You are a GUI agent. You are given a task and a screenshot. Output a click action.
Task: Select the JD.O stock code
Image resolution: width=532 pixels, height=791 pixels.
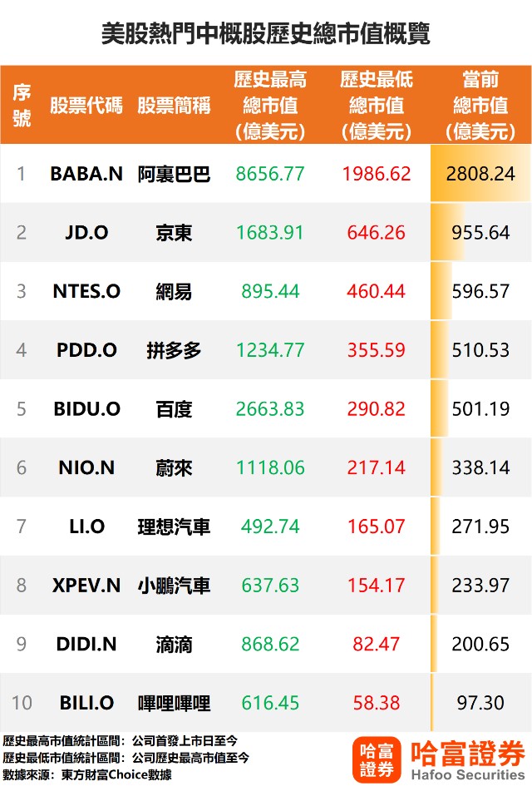86,233
